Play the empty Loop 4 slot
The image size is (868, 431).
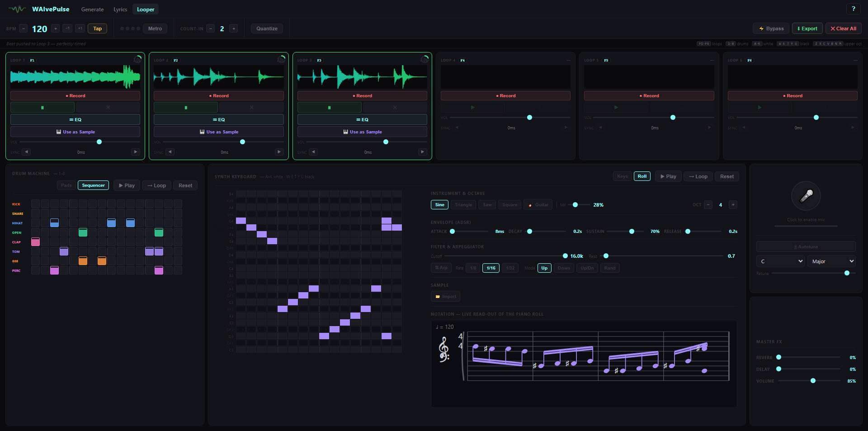472,108
